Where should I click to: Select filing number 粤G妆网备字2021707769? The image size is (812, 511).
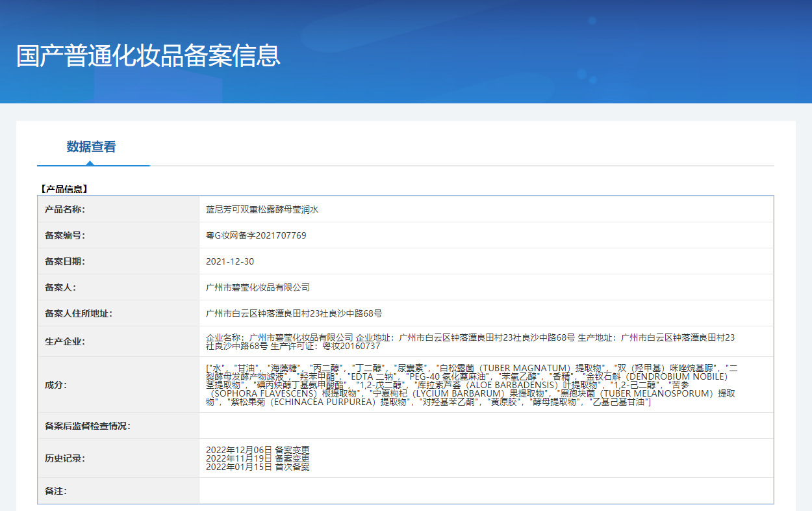click(256, 235)
